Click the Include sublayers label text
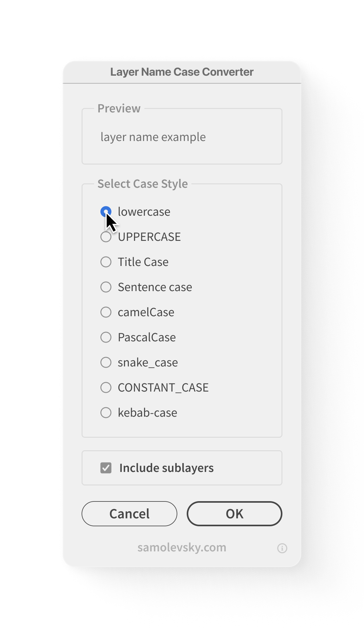The image size is (364, 628). click(166, 468)
